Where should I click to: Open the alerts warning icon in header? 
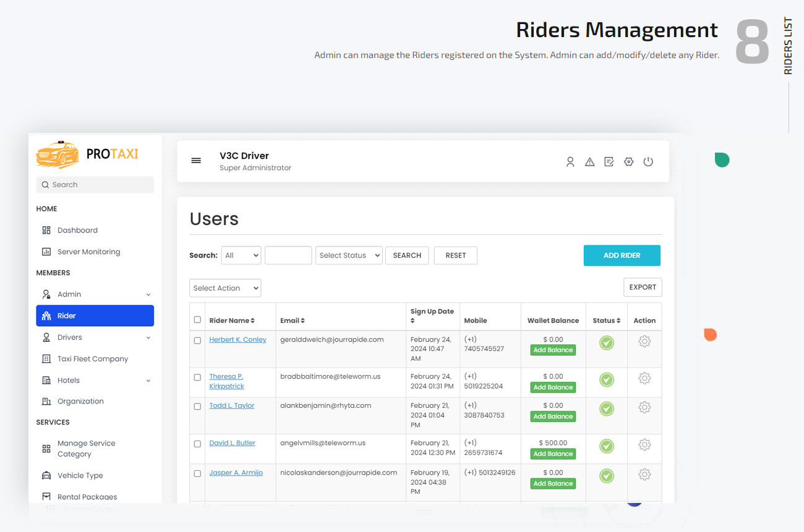pyautogui.click(x=589, y=161)
